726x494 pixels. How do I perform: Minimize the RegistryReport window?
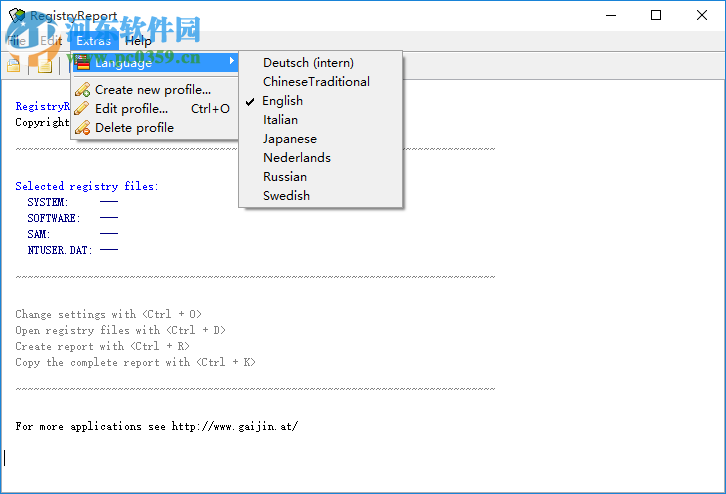(611, 15)
